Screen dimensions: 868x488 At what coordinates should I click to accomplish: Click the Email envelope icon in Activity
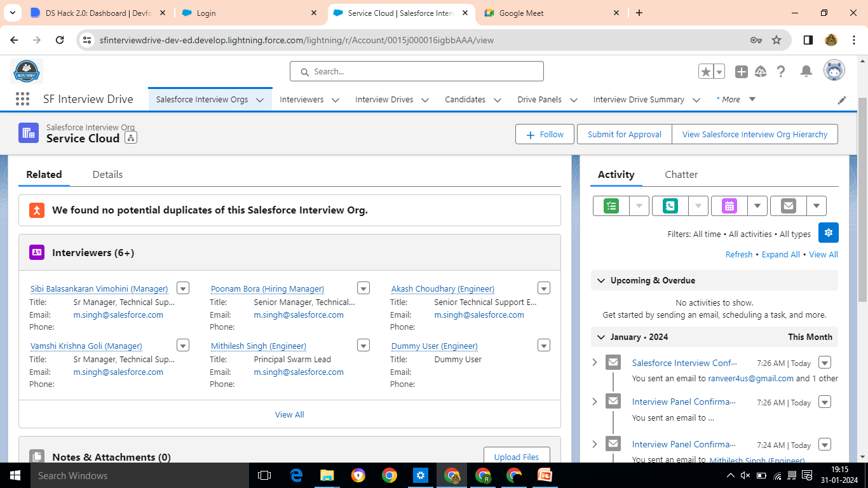[788, 206]
